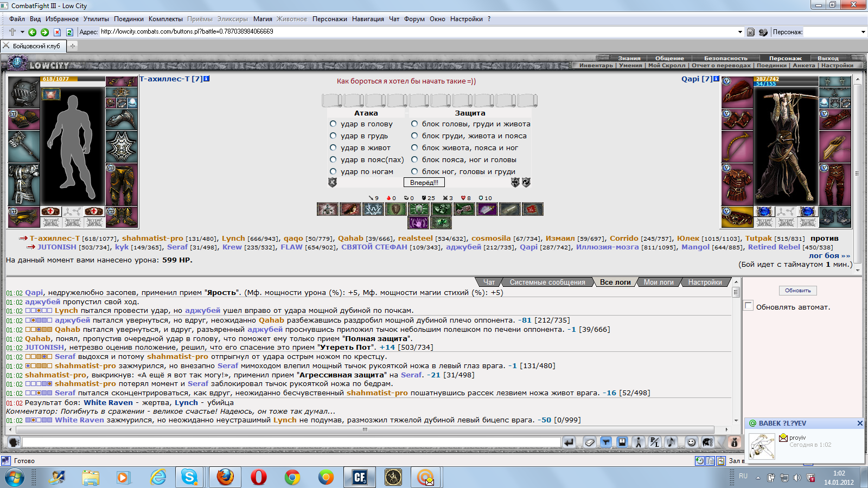The width and height of the screenshot is (868, 488).
Task: Open Opera from the Windows taskbar
Action: (x=259, y=477)
